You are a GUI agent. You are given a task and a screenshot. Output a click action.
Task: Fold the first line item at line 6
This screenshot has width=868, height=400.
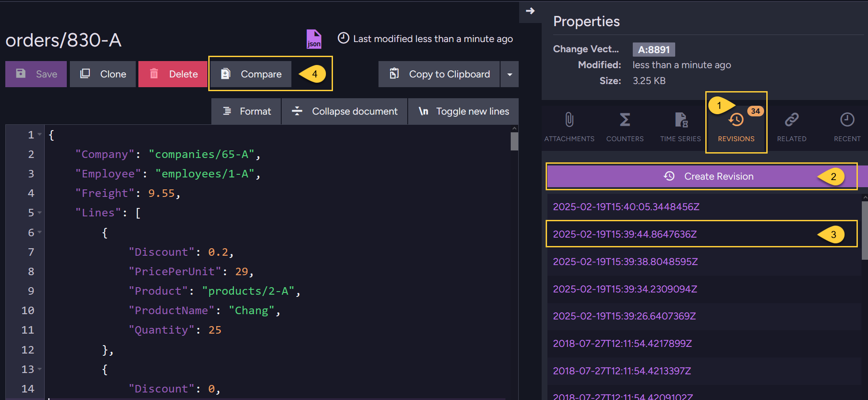[x=40, y=232]
